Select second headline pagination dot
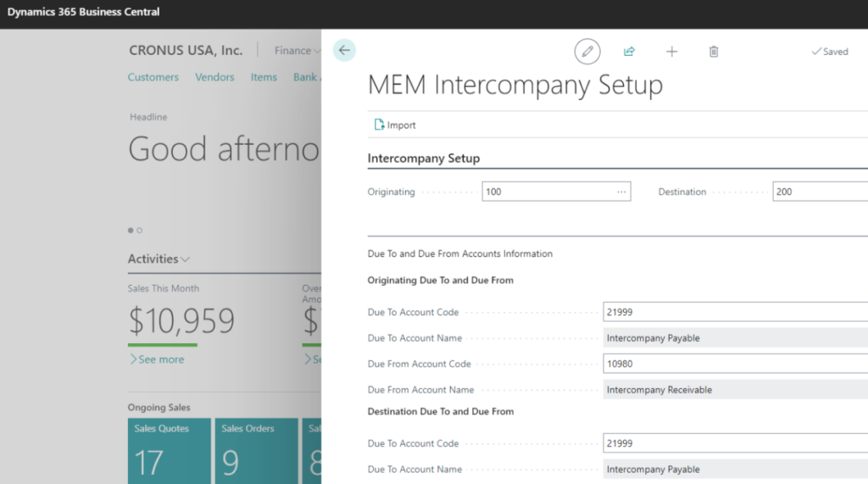 (140, 231)
